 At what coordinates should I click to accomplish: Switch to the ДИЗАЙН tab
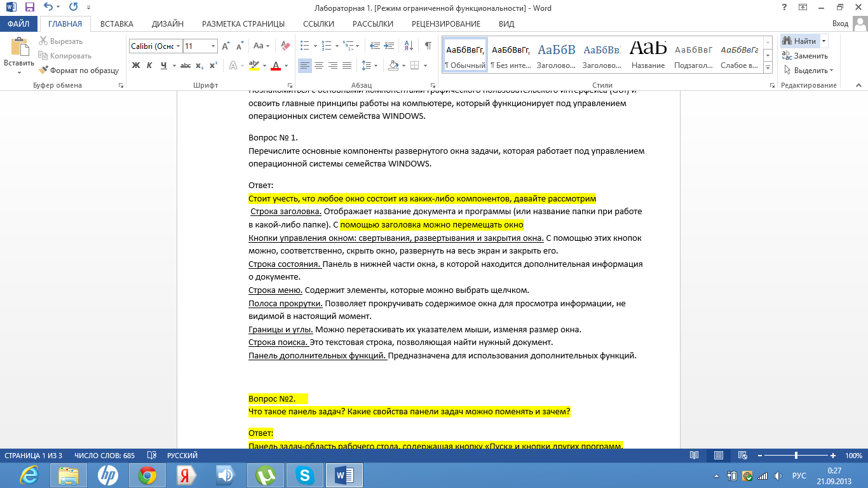tap(168, 24)
